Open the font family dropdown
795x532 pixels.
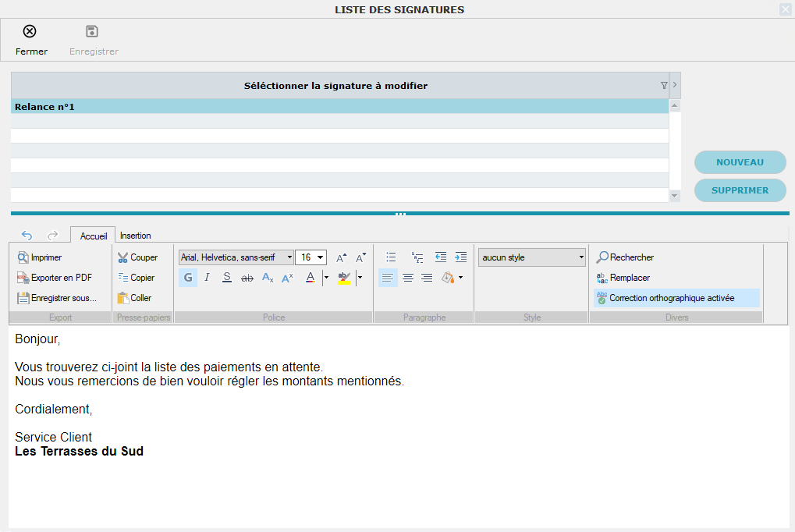tap(289, 257)
